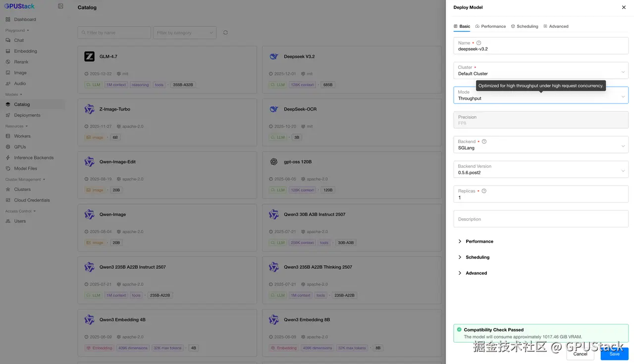Click the Description input field
This screenshot has width=634, height=364.
540,219
